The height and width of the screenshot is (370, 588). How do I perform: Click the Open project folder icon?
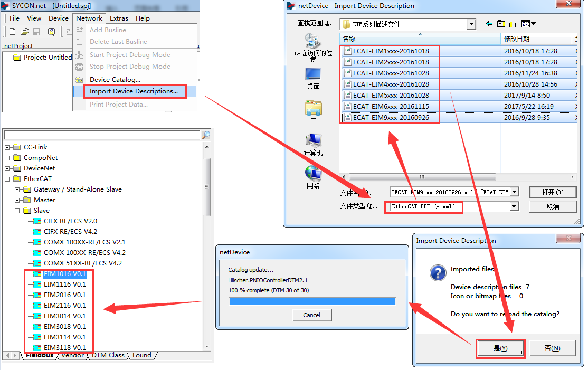(24, 32)
